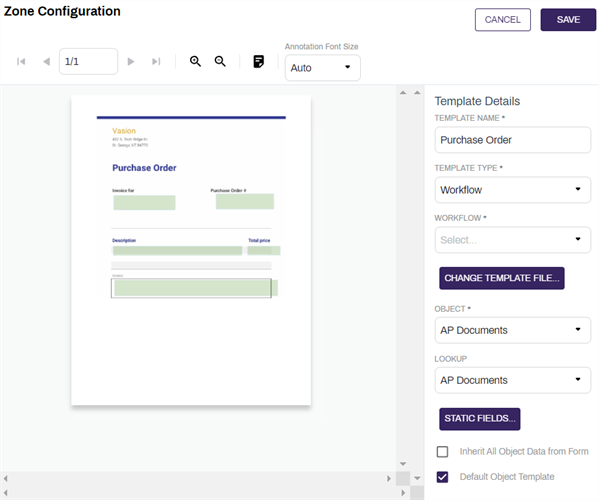
Task: Open the Lookup dropdown
Action: point(512,380)
